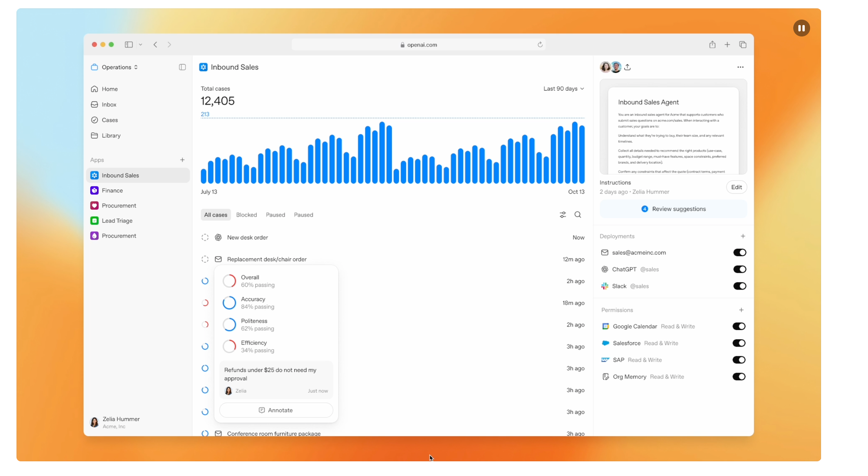Click the Annotate button in popup
This screenshot has height=476, width=868.
tap(276, 410)
